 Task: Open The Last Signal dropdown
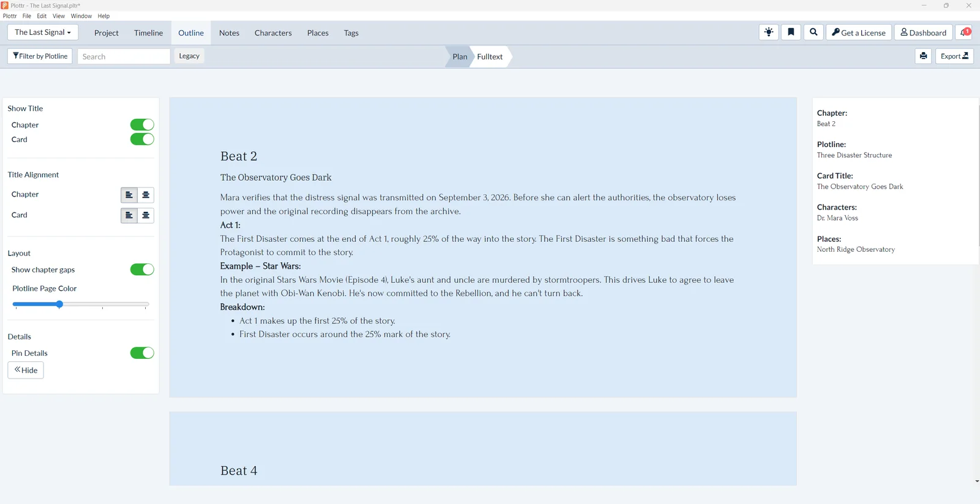(43, 32)
